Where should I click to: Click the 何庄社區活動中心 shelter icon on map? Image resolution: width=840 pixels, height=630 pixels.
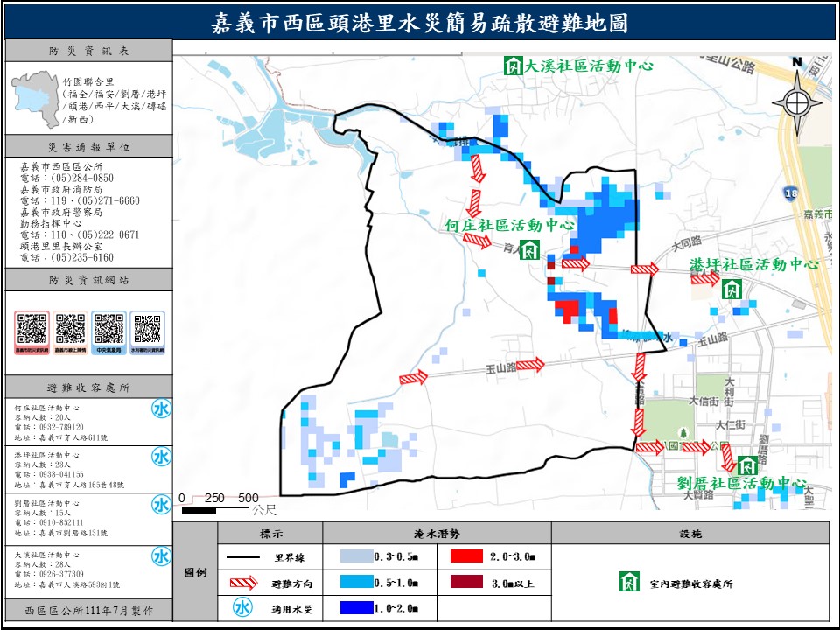coord(529,251)
